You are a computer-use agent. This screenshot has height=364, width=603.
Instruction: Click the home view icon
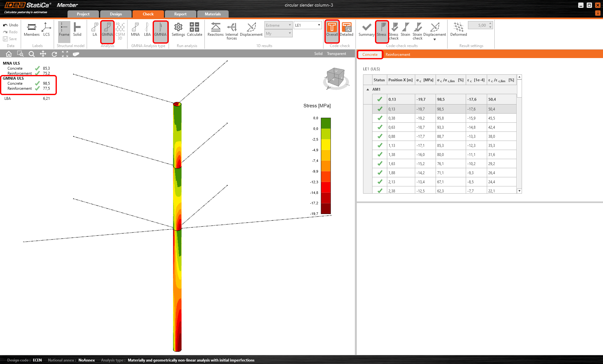9,54
